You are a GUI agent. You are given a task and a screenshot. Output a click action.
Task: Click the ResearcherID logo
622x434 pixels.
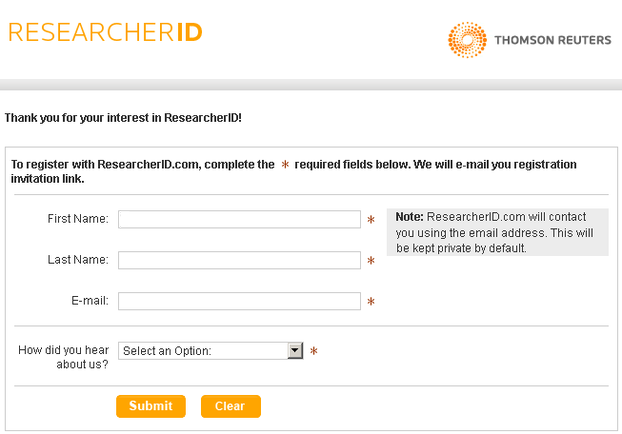[105, 32]
